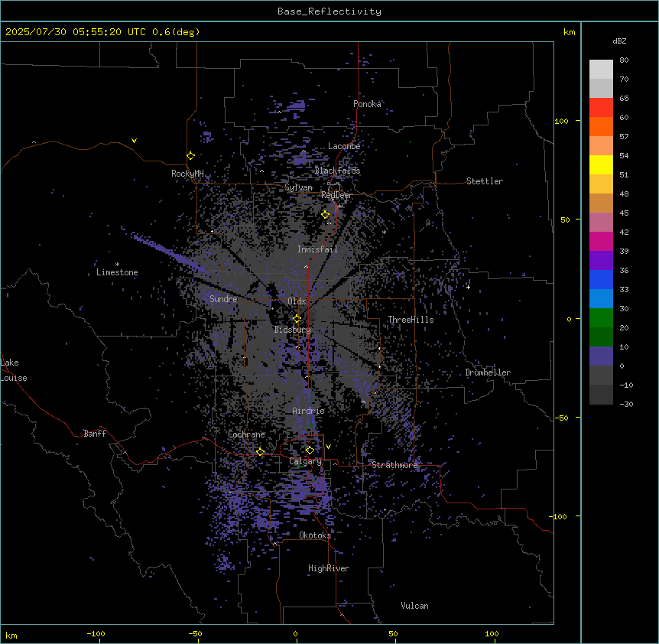This screenshot has width=659, height=644.
Task: Click the slate purple swatch between 10 and 0
Action: 601,356
